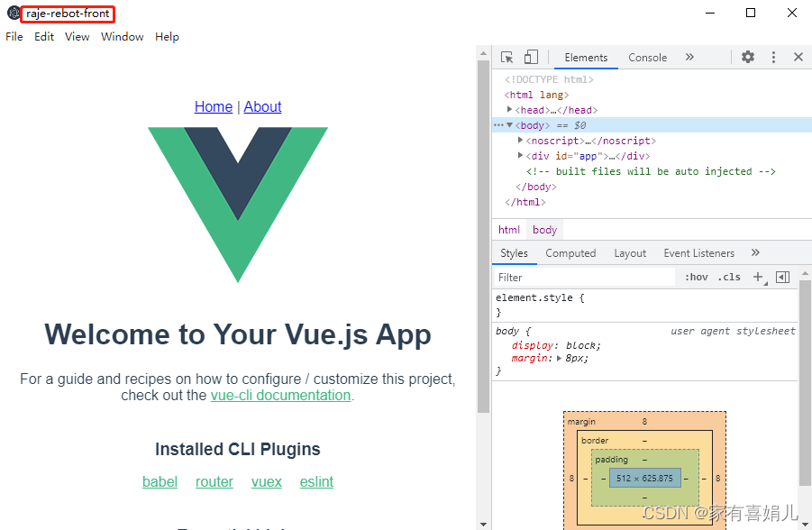
Task: Open the vue-cli documentation link
Action: coord(280,396)
